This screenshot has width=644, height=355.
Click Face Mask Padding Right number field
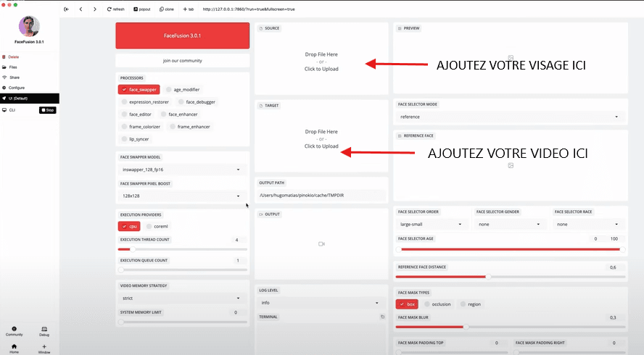[615, 343]
